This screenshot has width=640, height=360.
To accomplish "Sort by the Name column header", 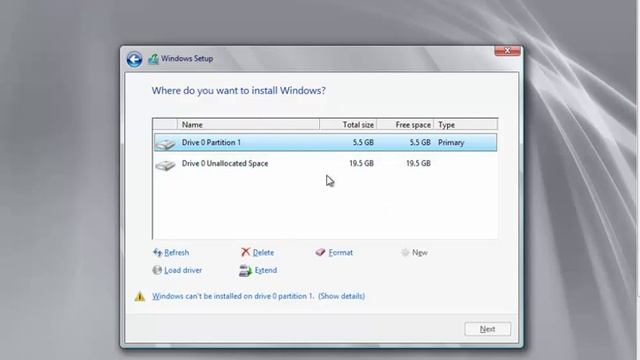I will click(x=248, y=124).
